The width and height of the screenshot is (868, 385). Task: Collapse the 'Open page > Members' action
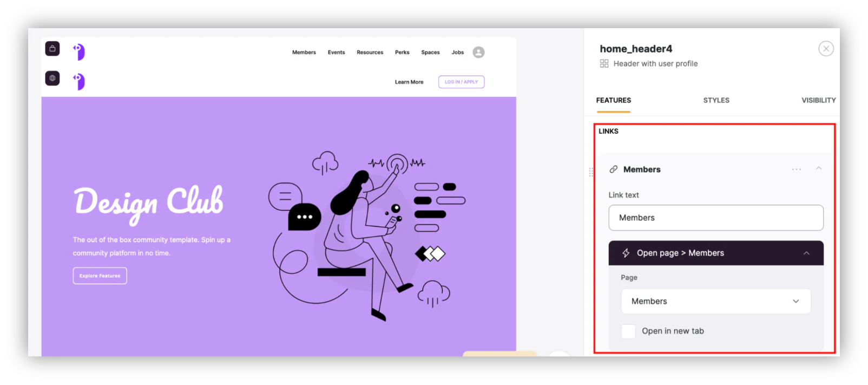(x=806, y=253)
